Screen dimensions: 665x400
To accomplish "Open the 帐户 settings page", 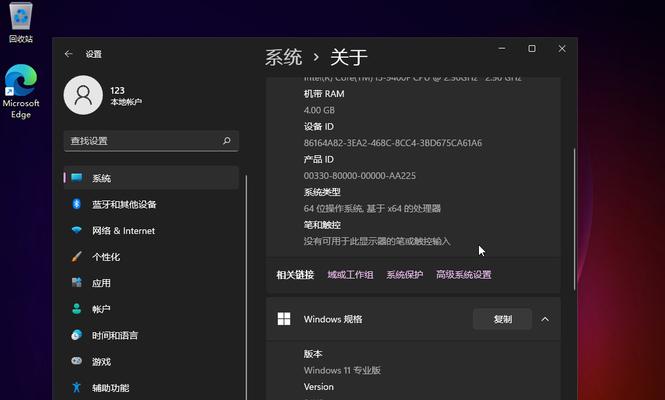I will pyautogui.click(x=151, y=309).
